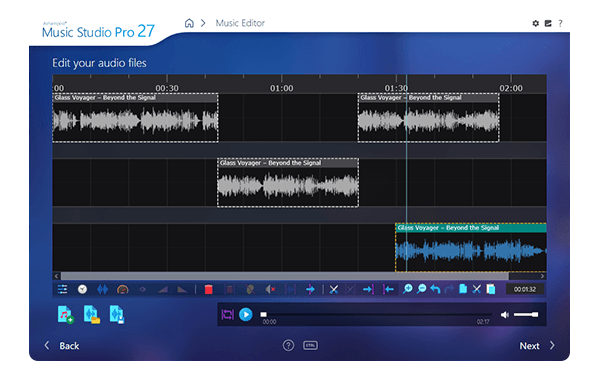The image size is (600, 380).
Task: Go Back to the previous step
Action: pyautogui.click(x=62, y=346)
